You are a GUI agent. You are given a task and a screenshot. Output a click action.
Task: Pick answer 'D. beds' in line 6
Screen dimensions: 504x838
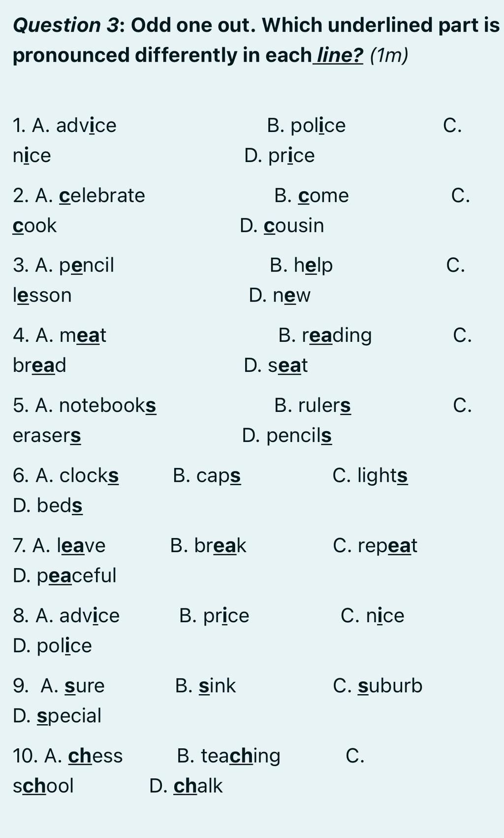(x=48, y=505)
